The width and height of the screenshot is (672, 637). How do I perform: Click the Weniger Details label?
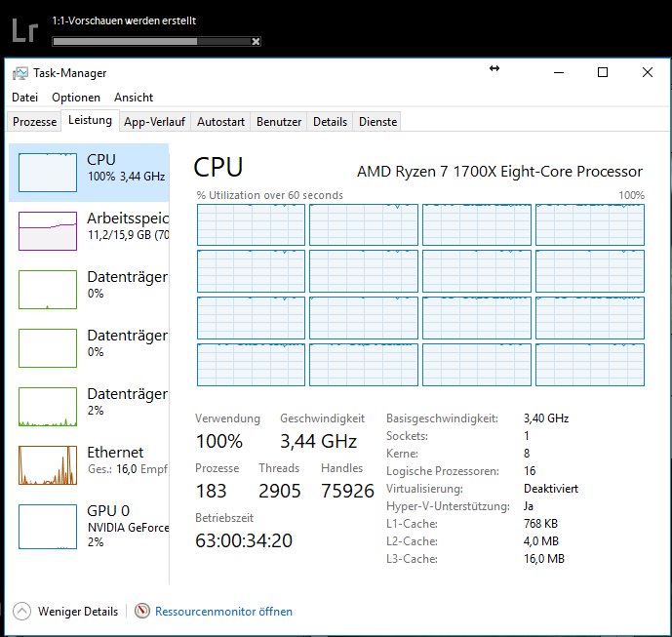pos(78,612)
